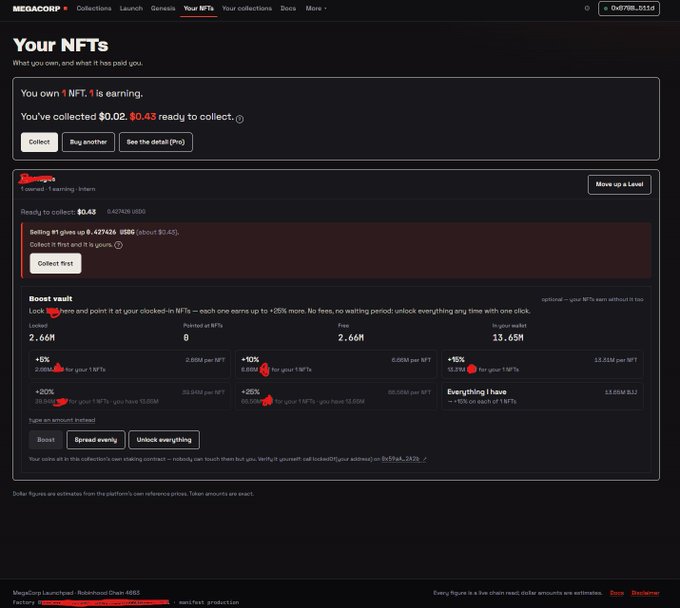Select the +15% boost tile
680x608 pixels.
click(542, 364)
